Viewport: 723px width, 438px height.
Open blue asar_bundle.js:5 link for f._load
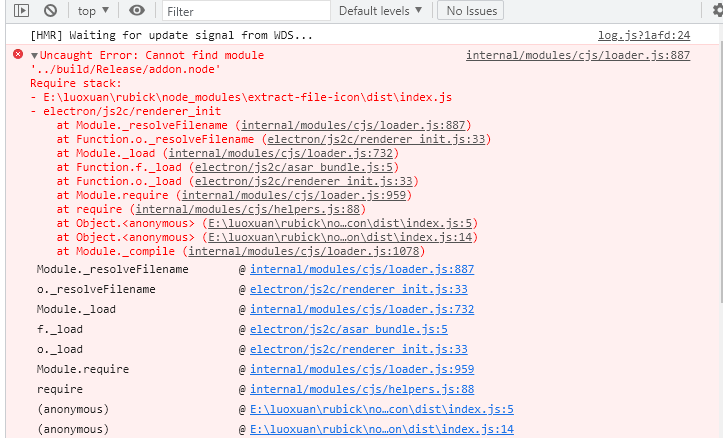(x=349, y=329)
